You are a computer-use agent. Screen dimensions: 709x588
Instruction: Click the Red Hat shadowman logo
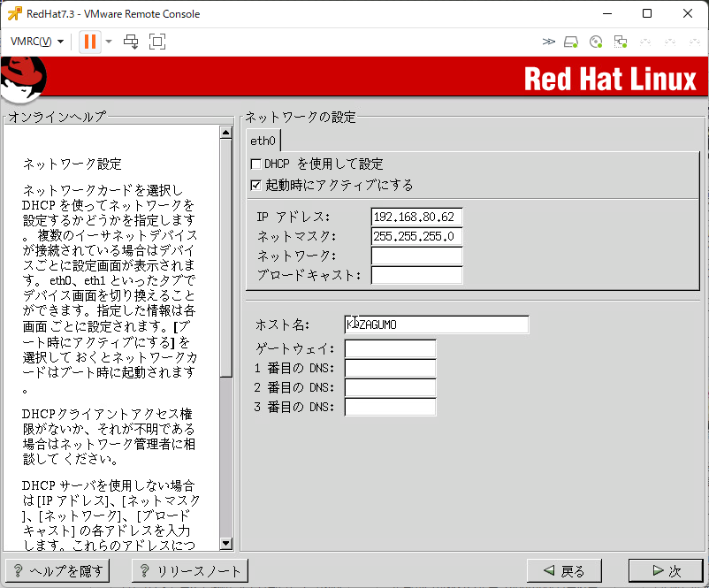24,78
